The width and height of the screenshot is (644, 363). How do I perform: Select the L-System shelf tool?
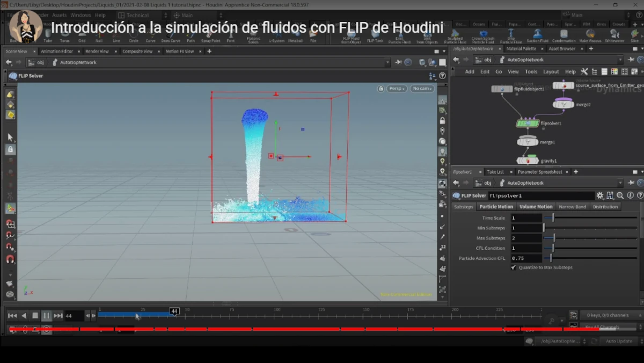tap(276, 37)
